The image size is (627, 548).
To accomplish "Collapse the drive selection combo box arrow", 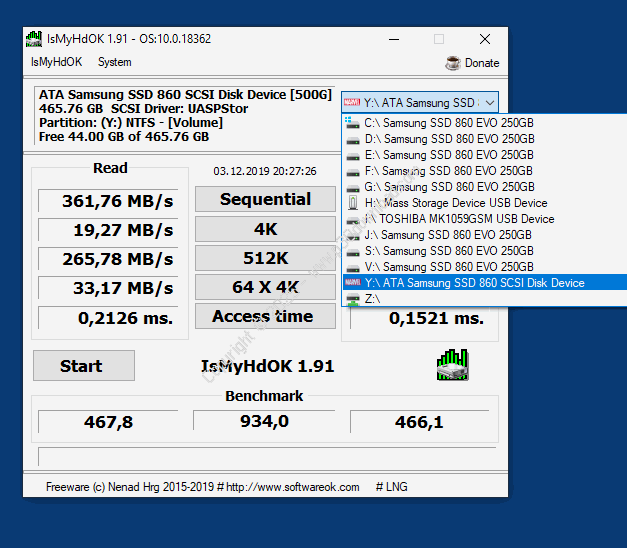I will click(x=489, y=103).
